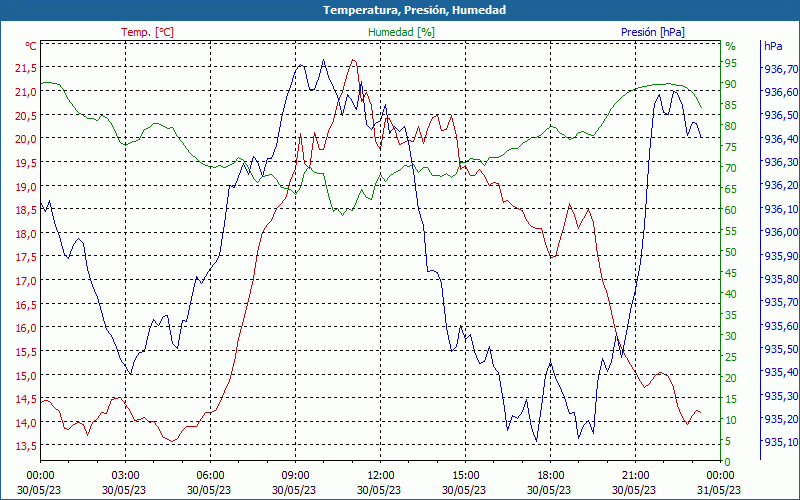800x500 pixels.
Task: Click the 16,0 temperature axis value
Action: [26, 328]
